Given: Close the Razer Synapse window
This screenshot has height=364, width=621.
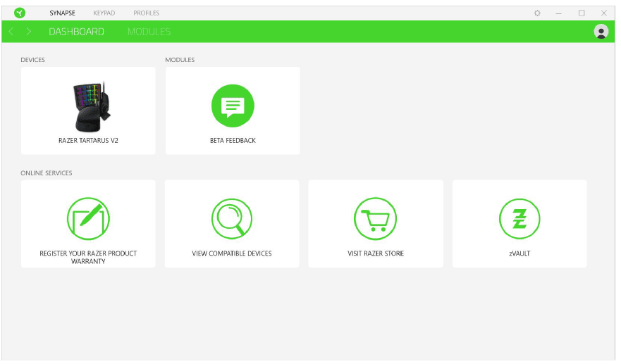Looking at the screenshot, I should point(603,13).
